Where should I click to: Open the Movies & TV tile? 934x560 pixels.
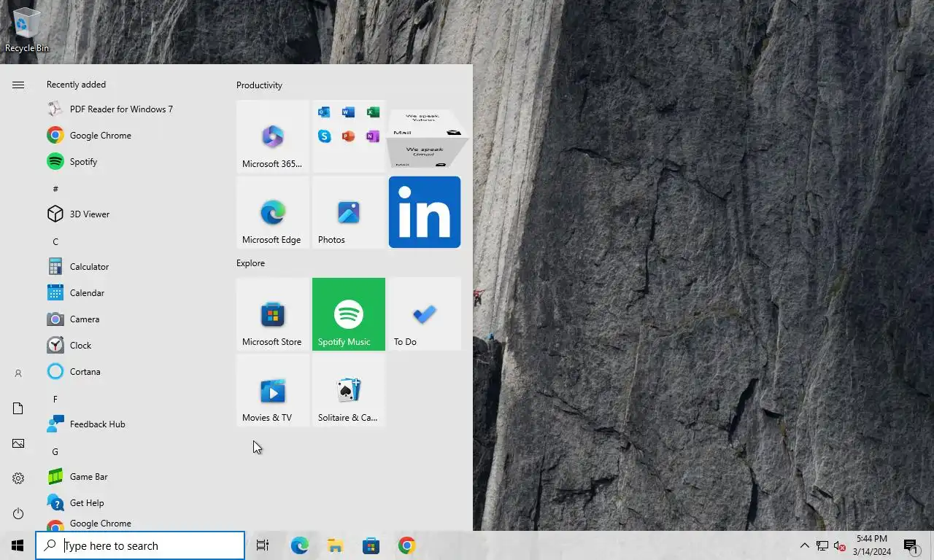click(273, 390)
